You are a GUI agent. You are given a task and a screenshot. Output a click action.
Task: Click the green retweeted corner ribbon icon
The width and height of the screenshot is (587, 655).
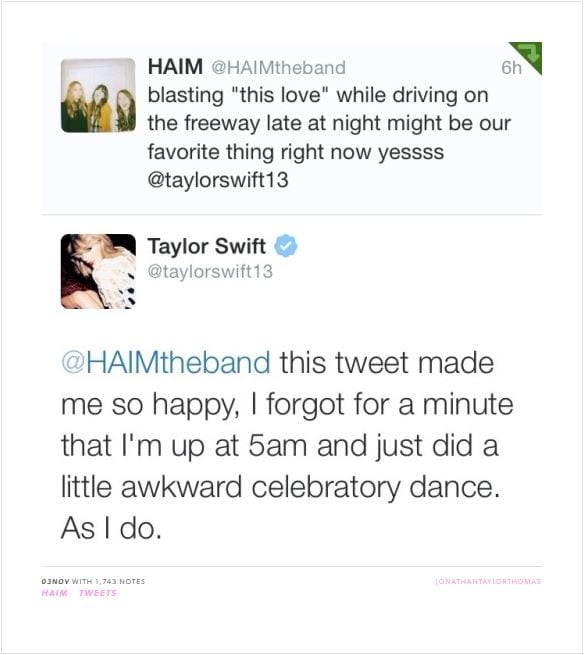[x=529, y=54]
